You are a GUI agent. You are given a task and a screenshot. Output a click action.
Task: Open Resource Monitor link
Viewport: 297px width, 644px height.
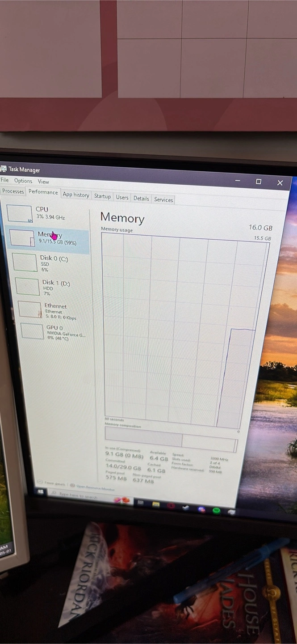pyautogui.click(x=92, y=486)
